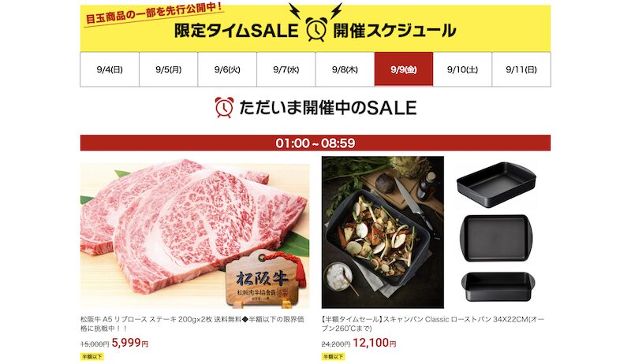Choose the 9/8(木) date tab
631x364 pixels.
coord(345,69)
